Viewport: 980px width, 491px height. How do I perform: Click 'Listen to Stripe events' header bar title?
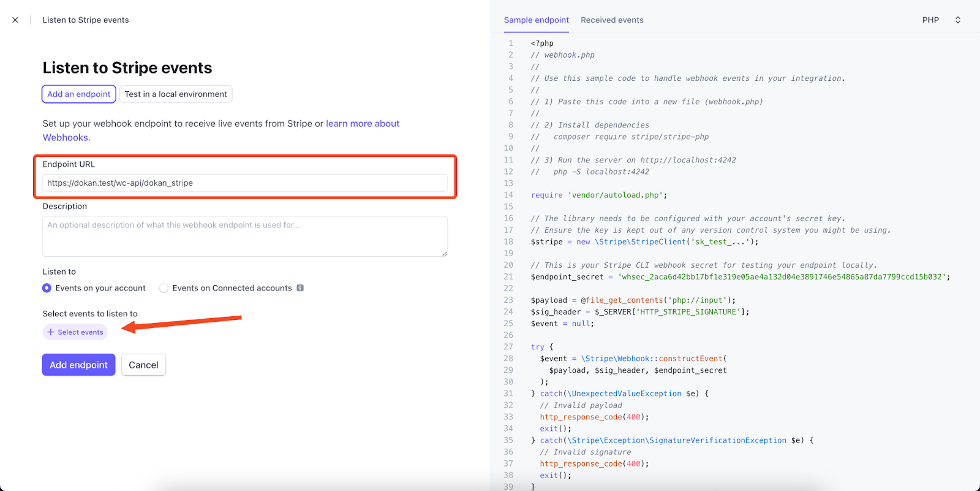pos(86,20)
